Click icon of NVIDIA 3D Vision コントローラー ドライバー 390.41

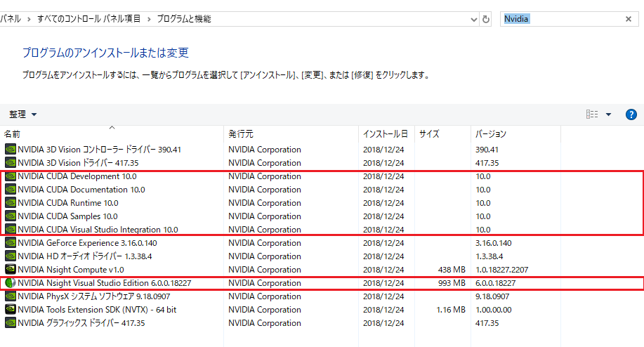(x=11, y=149)
